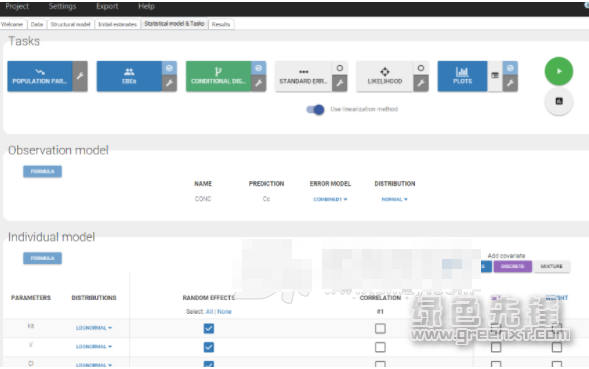Click the #1 correlation group label
This screenshot has width=589, height=369.
click(x=380, y=312)
